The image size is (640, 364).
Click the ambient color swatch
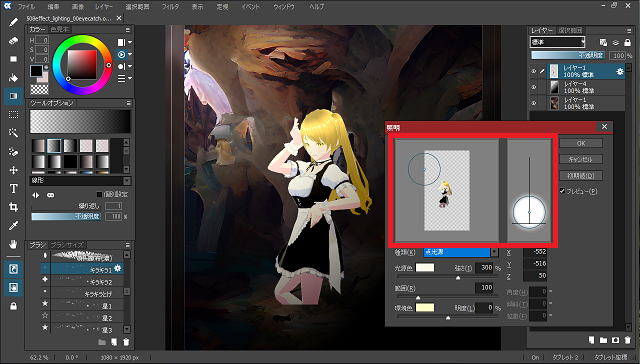click(425, 308)
